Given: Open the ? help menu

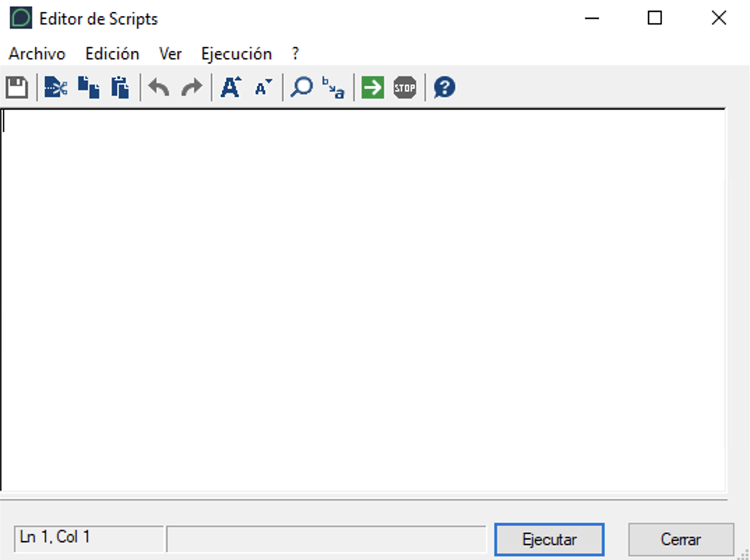Looking at the screenshot, I should pyautogui.click(x=295, y=54).
